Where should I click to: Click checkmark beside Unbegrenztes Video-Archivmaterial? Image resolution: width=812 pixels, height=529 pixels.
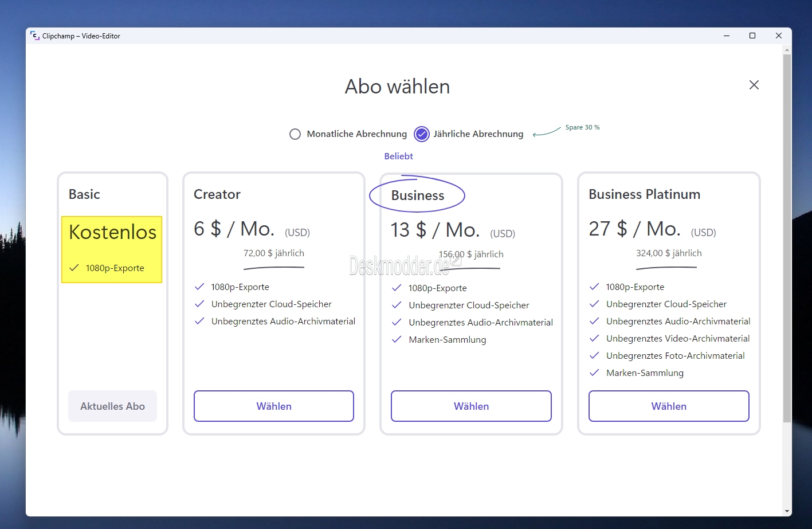click(x=594, y=338)
